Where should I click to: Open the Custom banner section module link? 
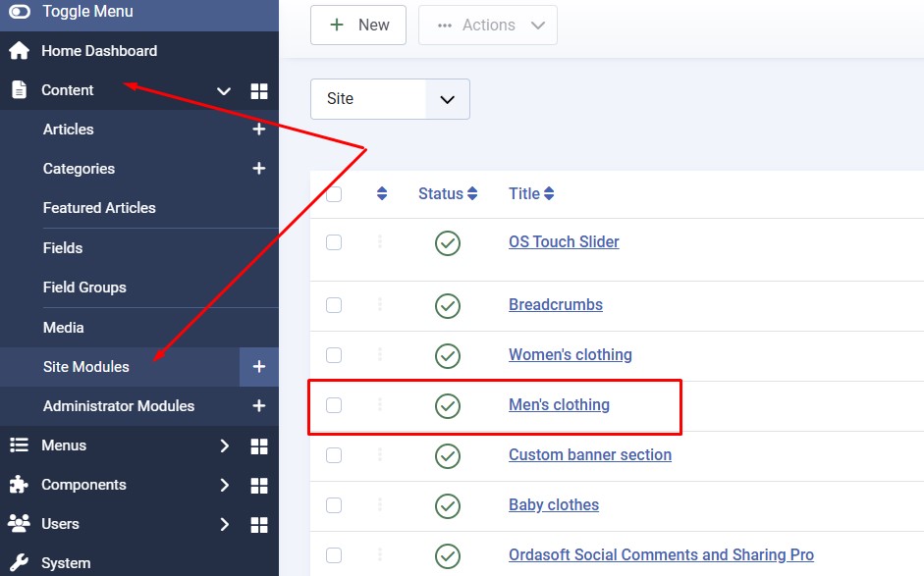point(589,455)
